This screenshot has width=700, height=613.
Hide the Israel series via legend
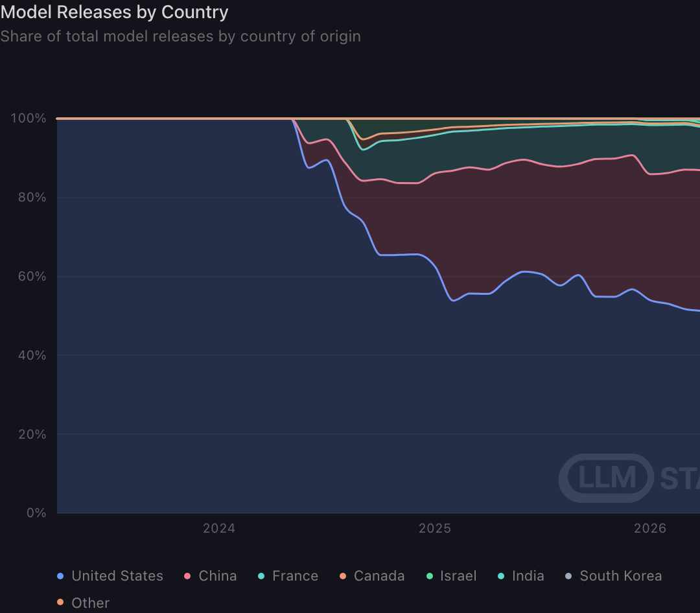[451, 576]
